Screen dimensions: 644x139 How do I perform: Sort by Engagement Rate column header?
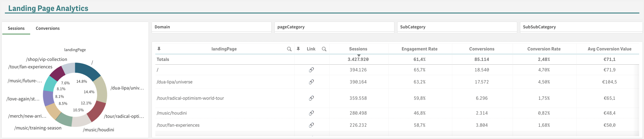pos(419,49)
